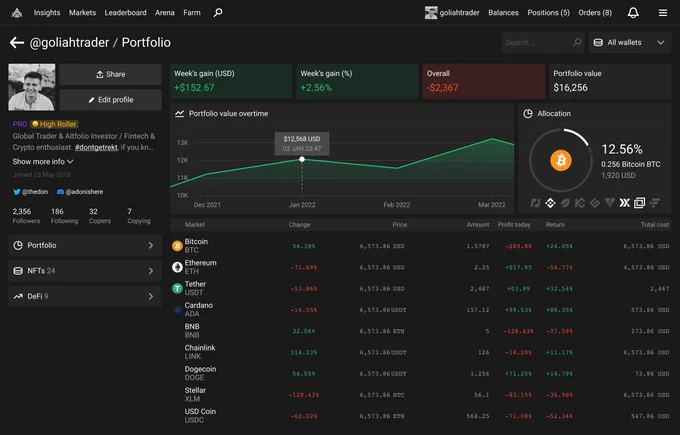
Task: Open the hamburger menu icon
Action: [663, 13]
